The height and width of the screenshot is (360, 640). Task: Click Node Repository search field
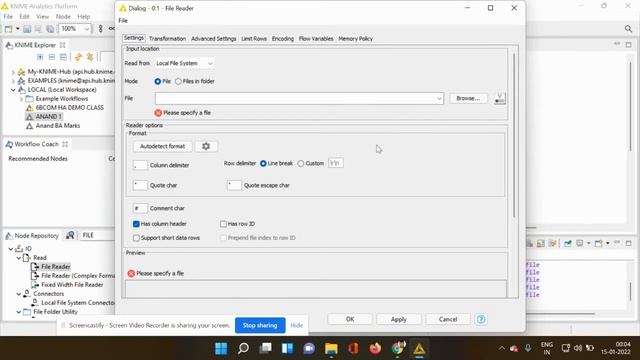point(97,235)
